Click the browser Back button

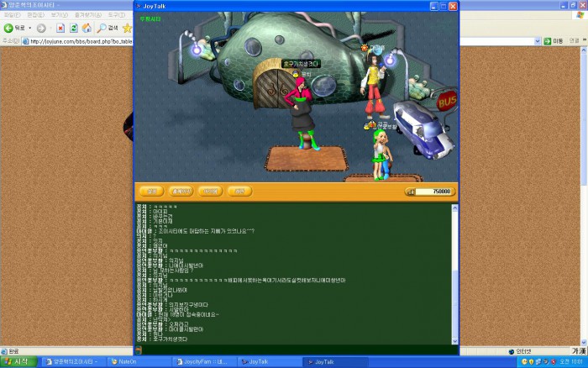click(x=13, y=28)
